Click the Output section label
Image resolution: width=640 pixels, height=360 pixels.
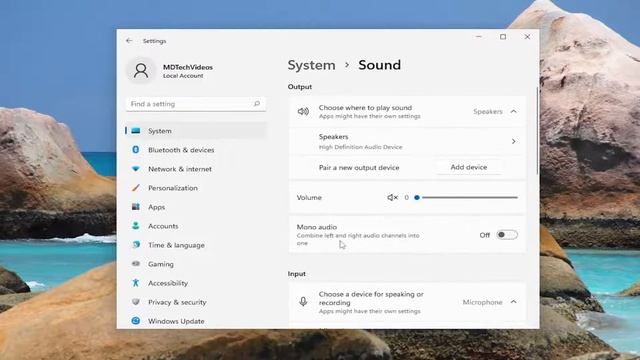(x=300, y=87)
